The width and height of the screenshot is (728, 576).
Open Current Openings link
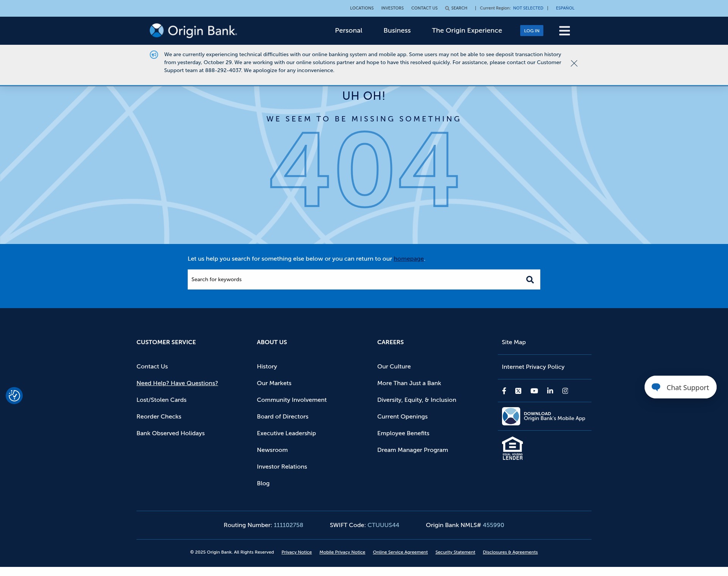[402, 417]
